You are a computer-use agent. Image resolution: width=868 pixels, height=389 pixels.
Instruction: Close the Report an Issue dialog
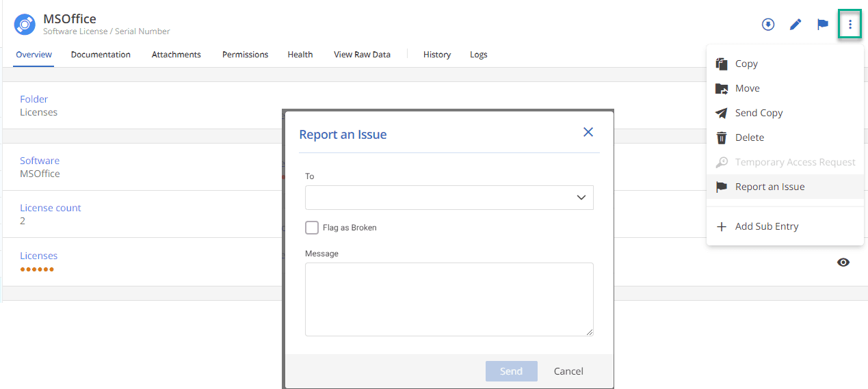(588, 133)
